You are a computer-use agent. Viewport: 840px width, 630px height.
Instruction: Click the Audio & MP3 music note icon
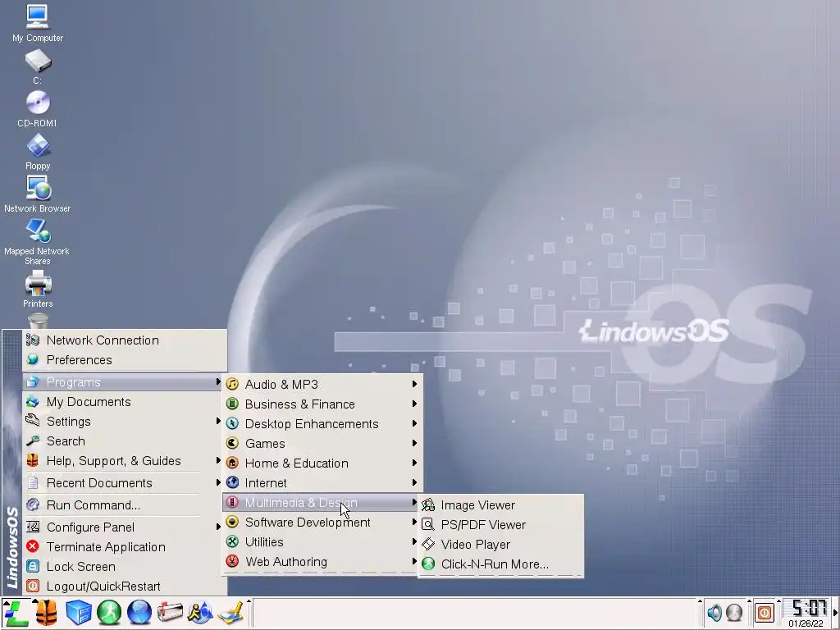[232, 384]
